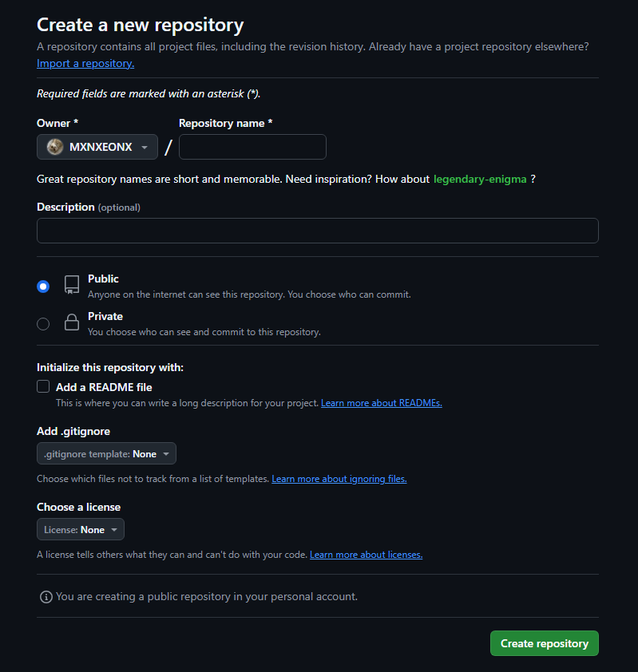This screenshot has height=672, width=638.
Task: Open Learn more about ignoring files link
Action: tap(339, 478)
